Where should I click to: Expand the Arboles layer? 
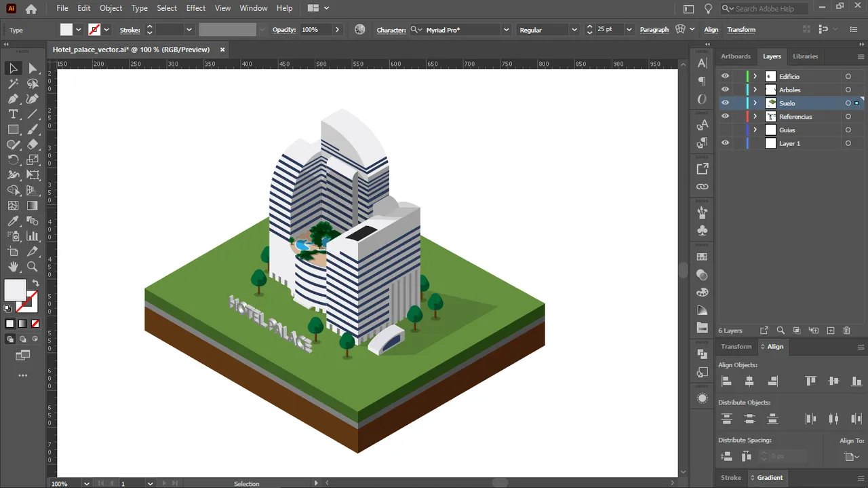pos(755,90)
